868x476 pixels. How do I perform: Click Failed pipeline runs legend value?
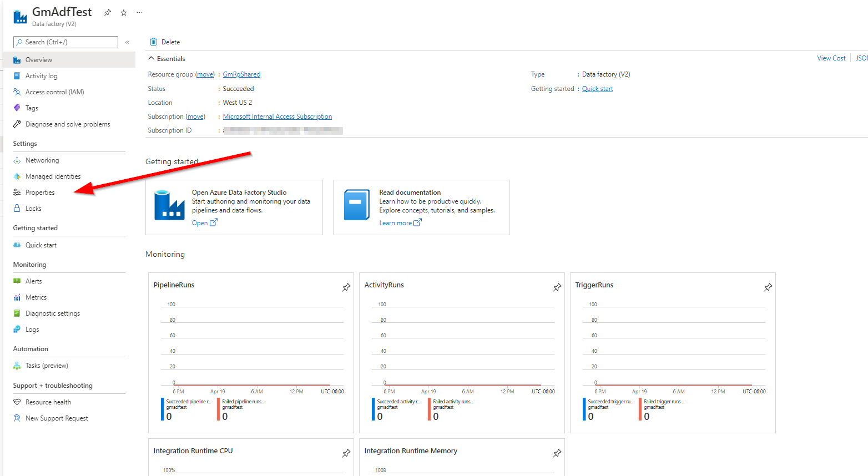(x=225, y=417)
